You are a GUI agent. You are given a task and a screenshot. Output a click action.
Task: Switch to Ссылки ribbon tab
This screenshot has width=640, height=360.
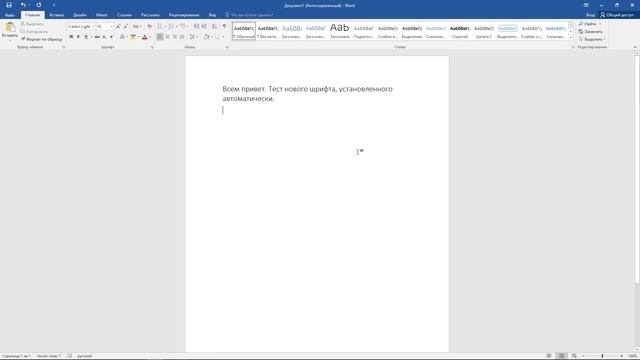(124, 15)
